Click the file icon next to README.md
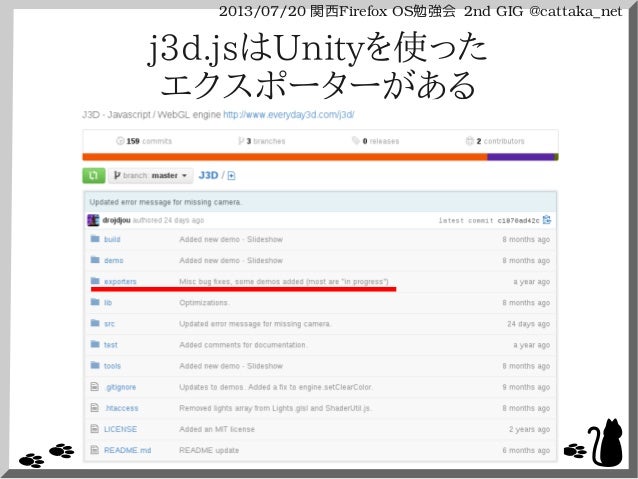Image resolution: width=638 pixels, height=479 pixels. pos(94,450)
